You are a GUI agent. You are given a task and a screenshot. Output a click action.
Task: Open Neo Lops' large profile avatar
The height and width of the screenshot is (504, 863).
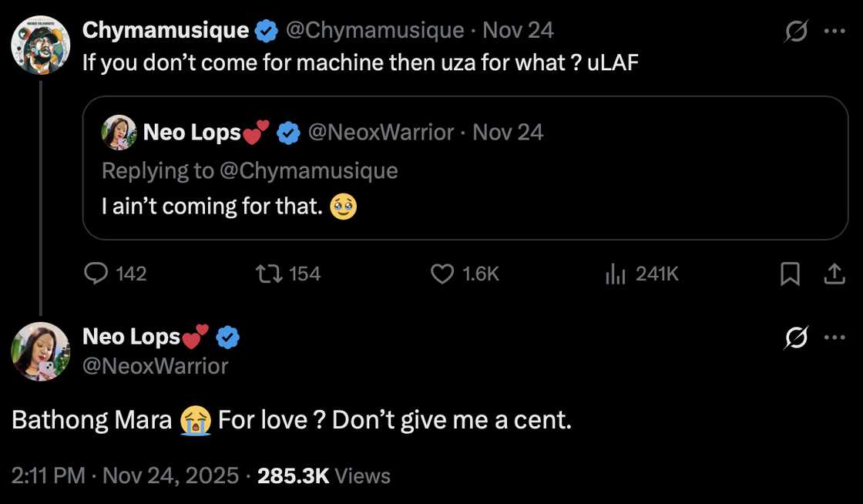click(41, 351)
